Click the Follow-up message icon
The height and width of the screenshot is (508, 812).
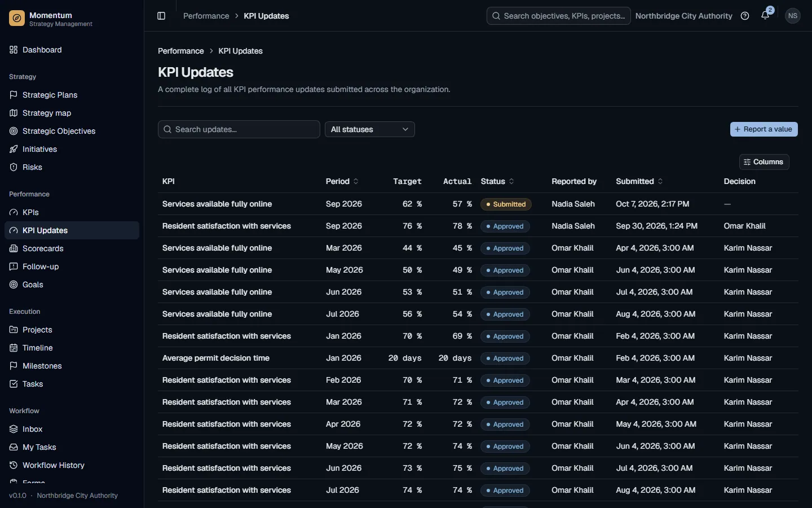(14, 266)
